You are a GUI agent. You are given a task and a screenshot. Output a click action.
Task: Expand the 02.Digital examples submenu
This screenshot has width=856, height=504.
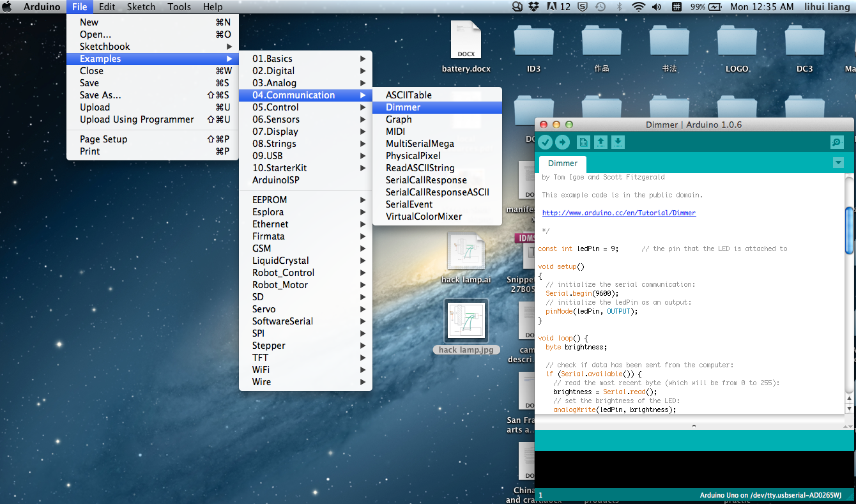click(x=305, y=71)
